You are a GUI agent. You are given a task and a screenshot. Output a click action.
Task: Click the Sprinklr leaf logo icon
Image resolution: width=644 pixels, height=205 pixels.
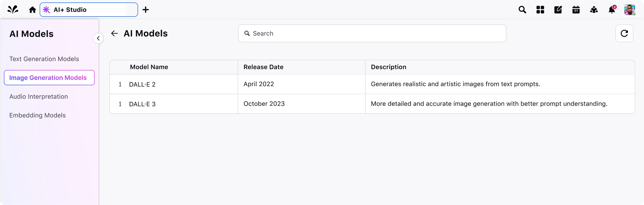click(x=13, y=10)
